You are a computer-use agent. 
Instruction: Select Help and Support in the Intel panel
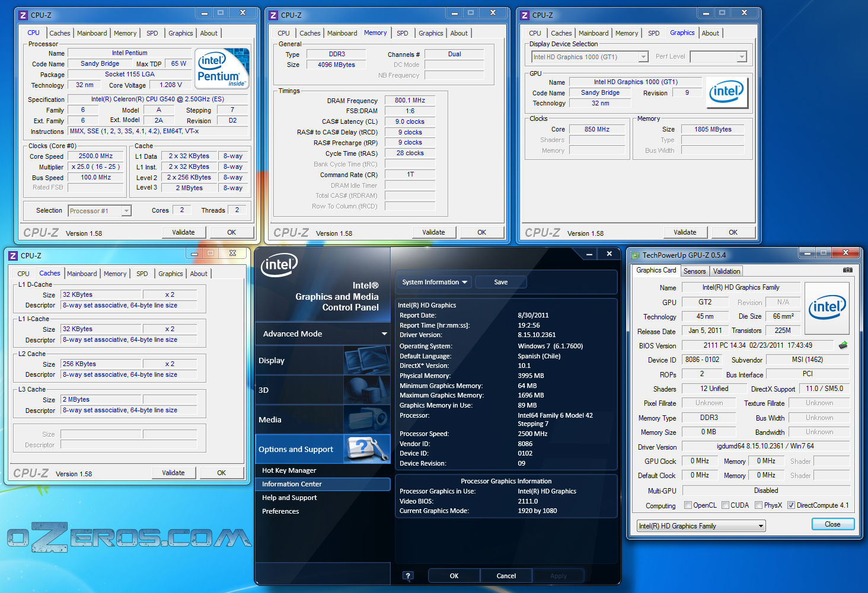tap(323, 498)
